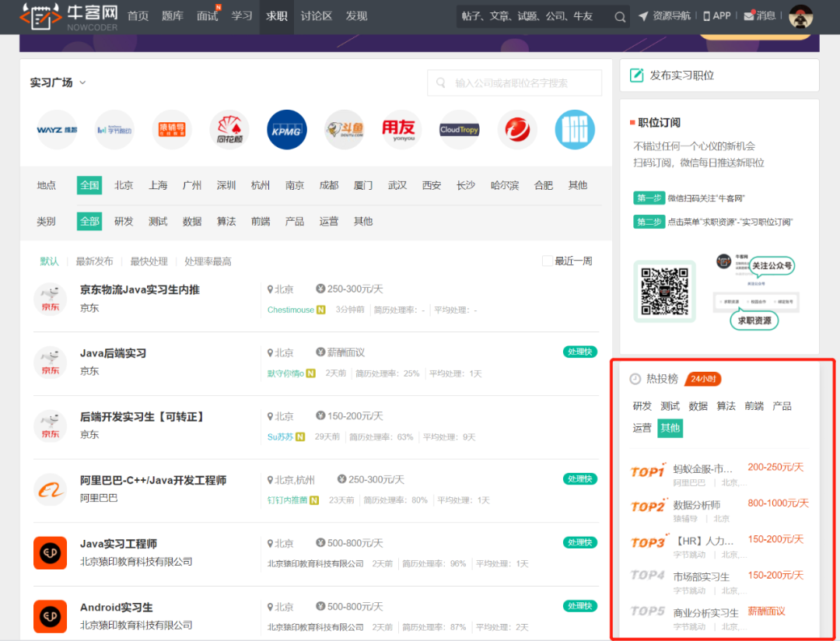
Task: Filter location by 杭州
Action: pos(261,185)
